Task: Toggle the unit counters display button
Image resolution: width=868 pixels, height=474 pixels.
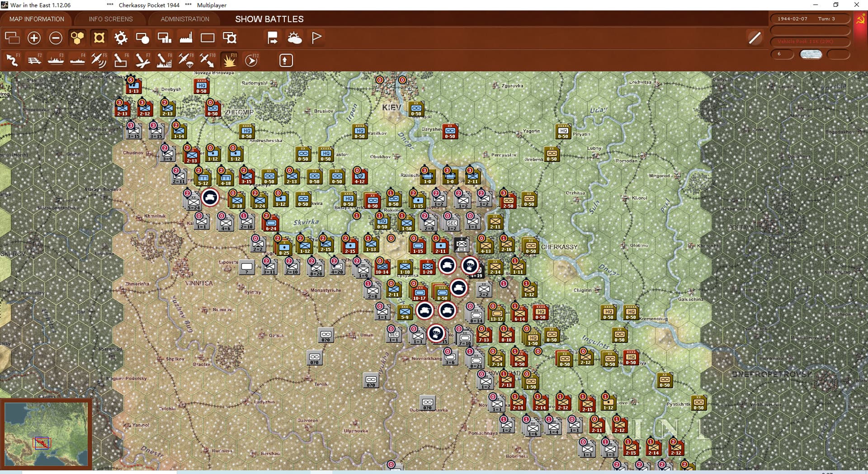Action: (x=99, y=38)
